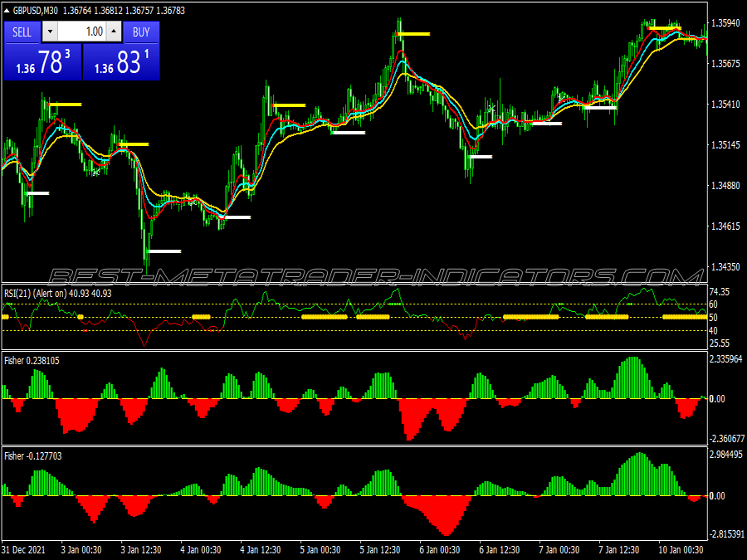Click the 1.34350 price scale label
The height and width of the screenshot is (560, 747).
click(725, 266)
